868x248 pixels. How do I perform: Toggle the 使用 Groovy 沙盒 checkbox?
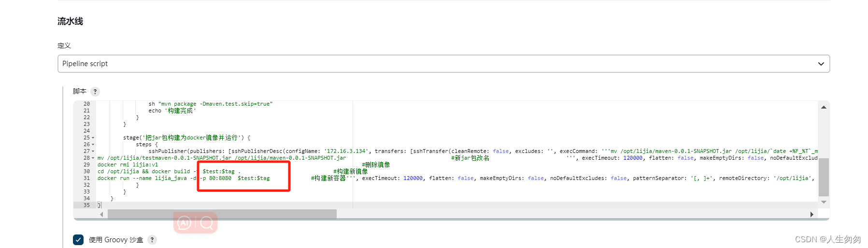point(78,240)
